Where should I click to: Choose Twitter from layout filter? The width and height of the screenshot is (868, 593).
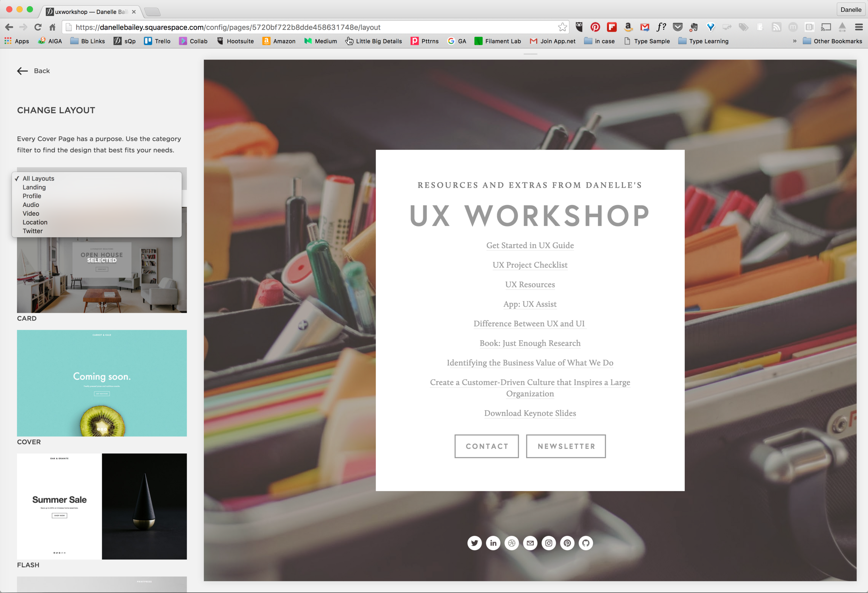(97, 231)
